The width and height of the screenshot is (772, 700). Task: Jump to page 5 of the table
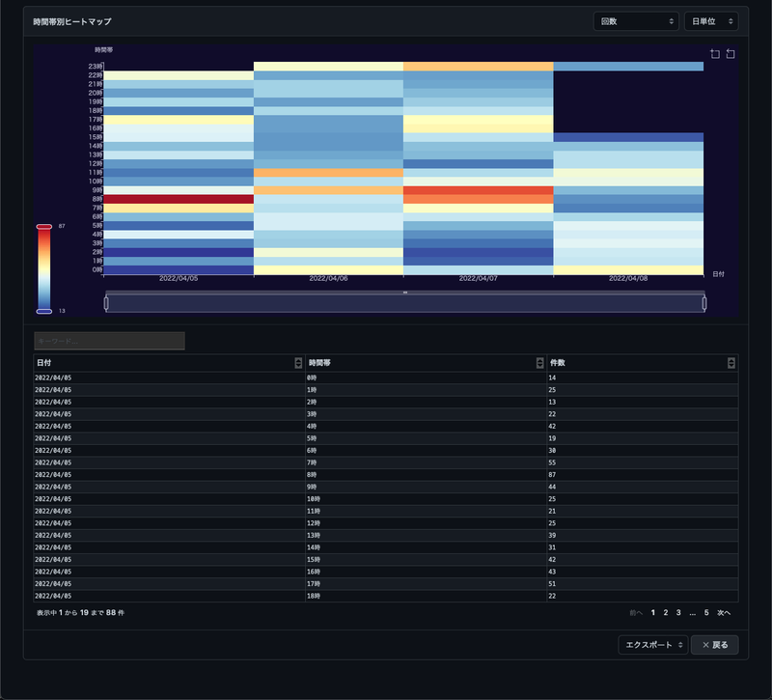pyautogui.click(x=706, y=613)
